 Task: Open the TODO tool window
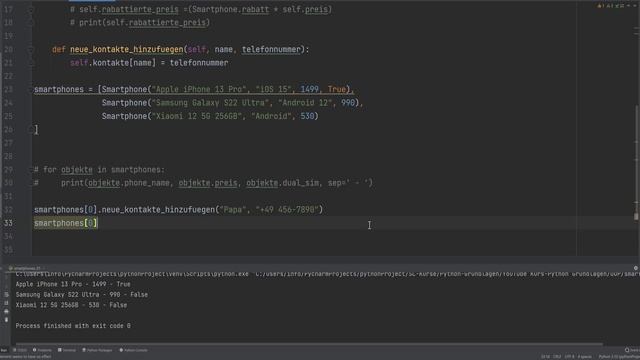[x=20, y=350]
